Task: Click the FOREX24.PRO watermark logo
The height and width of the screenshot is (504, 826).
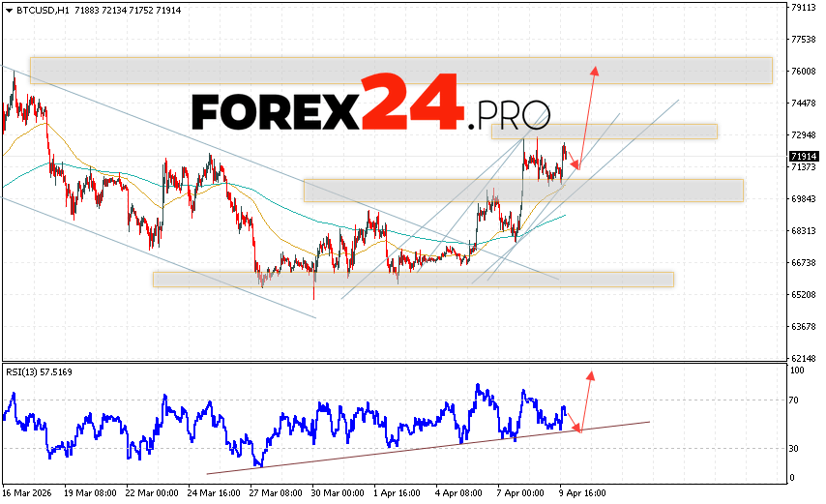Action: coord(370,104)
